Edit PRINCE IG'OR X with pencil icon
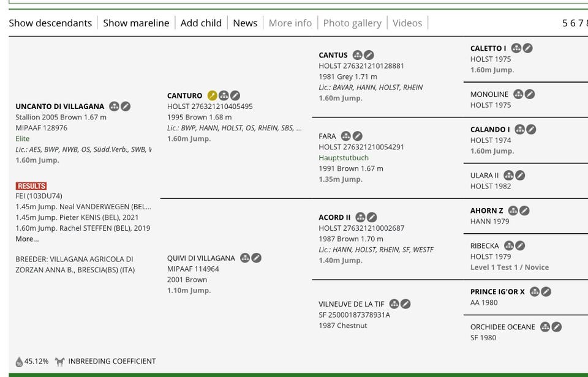588x377 pixels. click(x=546, y=291)
